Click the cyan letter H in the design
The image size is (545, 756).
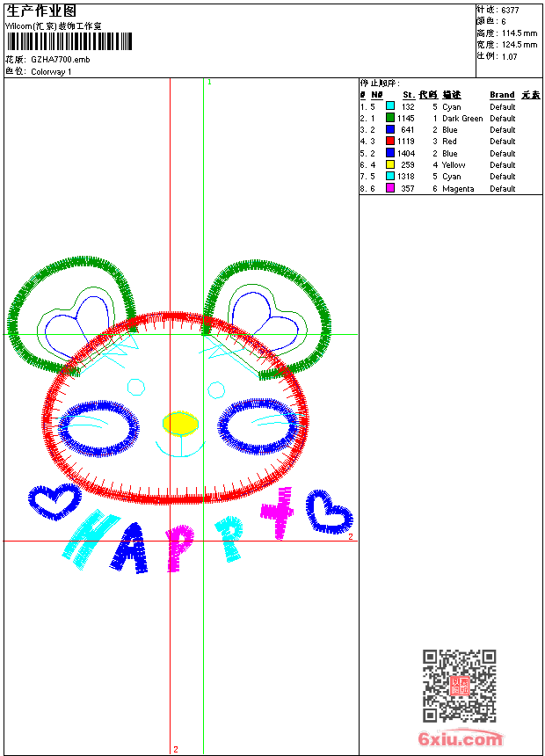(x=91, y=539)
